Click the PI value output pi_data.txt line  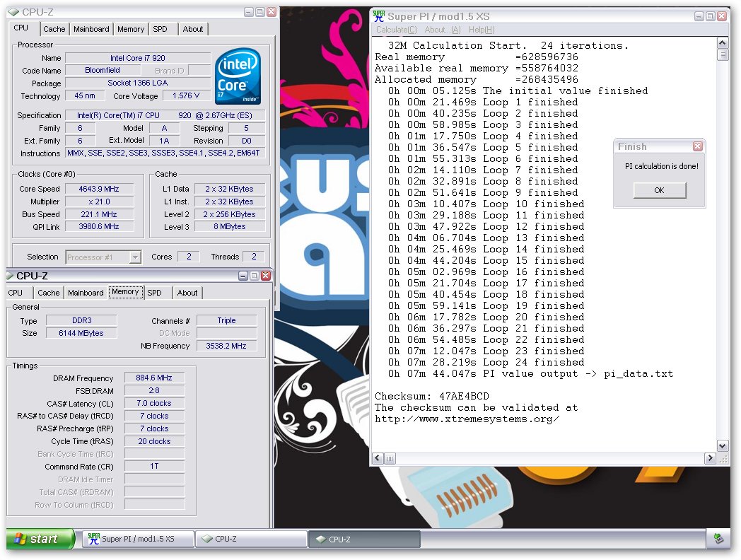pyautogui.click(x=531, y=373)
